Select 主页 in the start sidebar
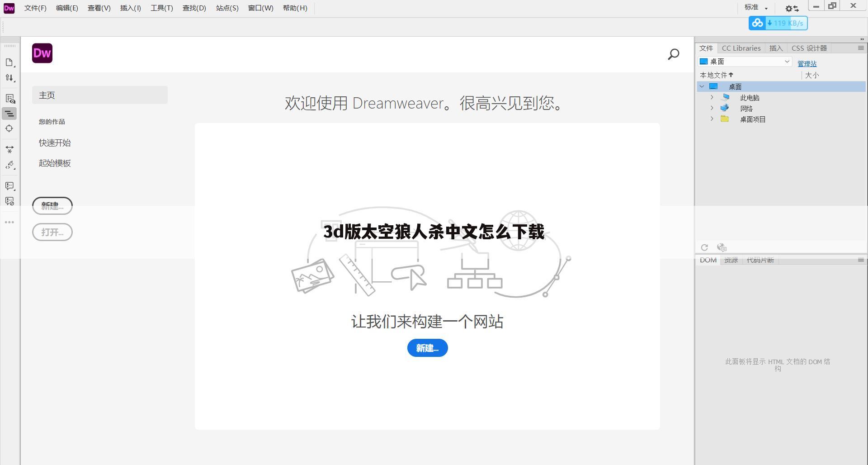The width and height of the screenshot is (868, 465). [100, 95]
